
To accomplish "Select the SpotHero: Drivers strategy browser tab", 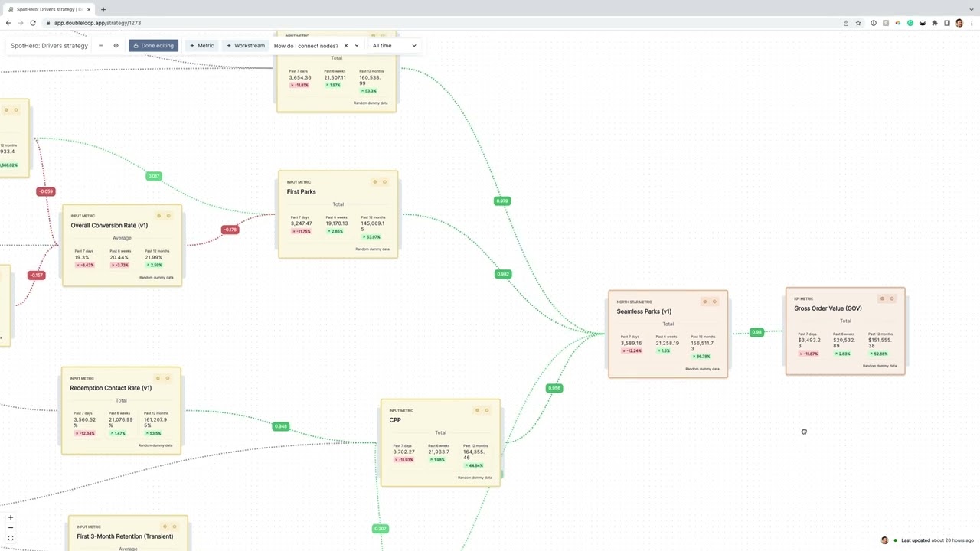I will [x=49, y=9].
